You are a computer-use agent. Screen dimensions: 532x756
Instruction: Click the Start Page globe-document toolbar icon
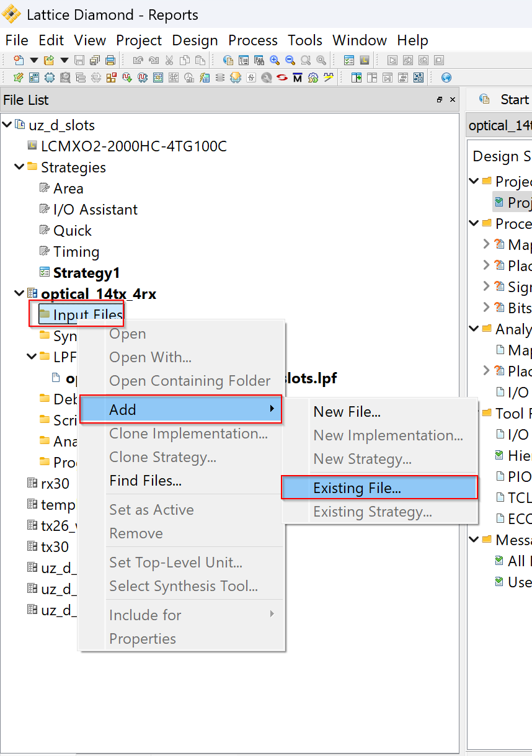pyautogui.click(x=228, y=60)
